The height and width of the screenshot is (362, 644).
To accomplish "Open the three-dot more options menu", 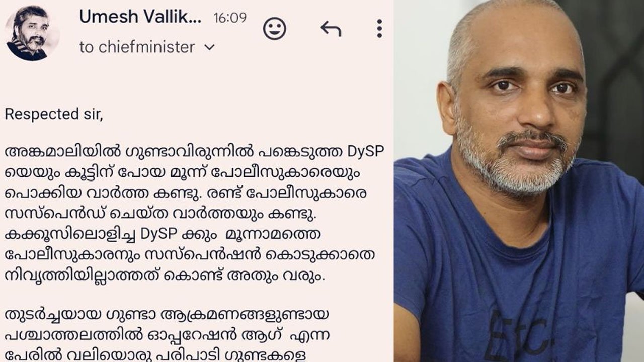I will point(379,29).
